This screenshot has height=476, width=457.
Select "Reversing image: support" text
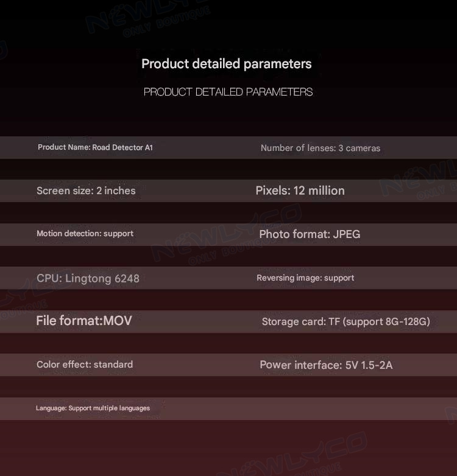[305, 278]
